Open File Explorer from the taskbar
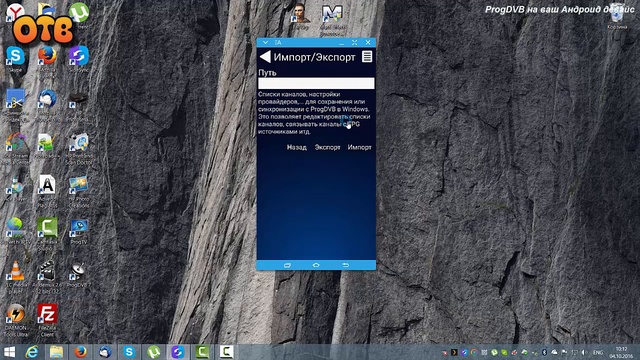The width and height of the screenshot is (640, 360). point(56,352)
